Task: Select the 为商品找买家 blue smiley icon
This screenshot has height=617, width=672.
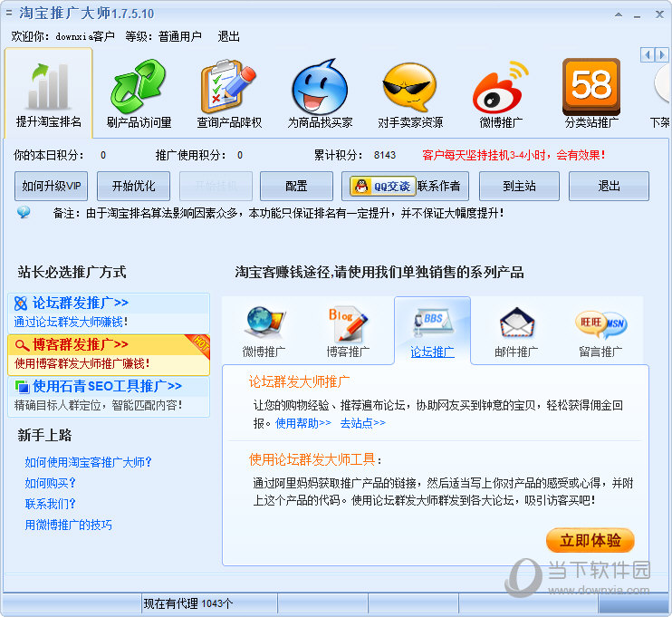Action: pos(320,87)
